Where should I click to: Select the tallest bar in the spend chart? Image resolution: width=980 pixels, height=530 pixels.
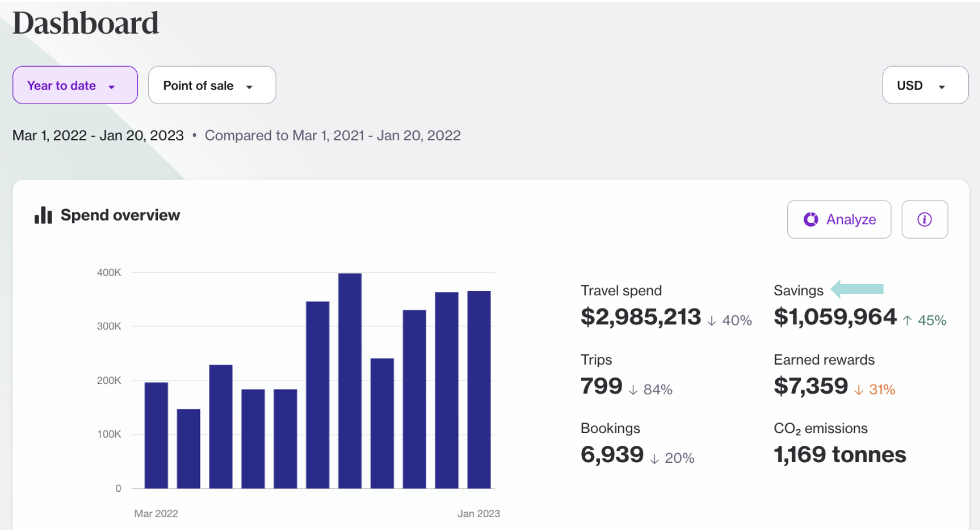coord(349,381)
